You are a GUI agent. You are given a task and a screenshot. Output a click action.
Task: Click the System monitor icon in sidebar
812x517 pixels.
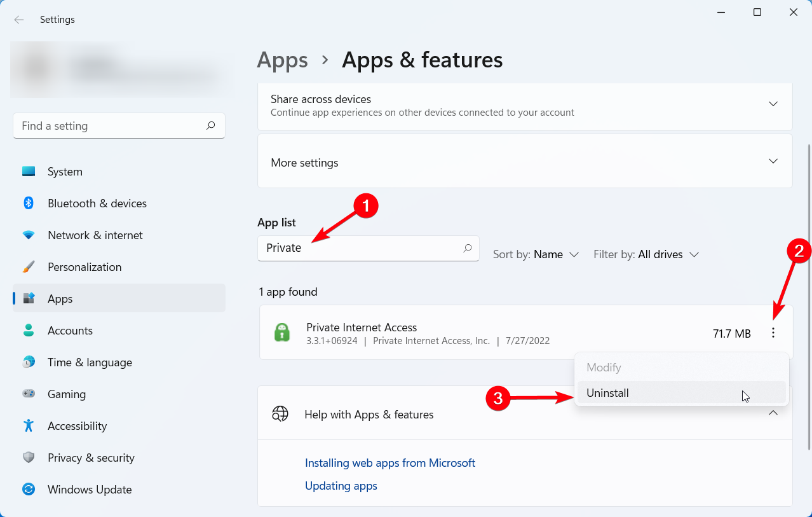[29, 172]
